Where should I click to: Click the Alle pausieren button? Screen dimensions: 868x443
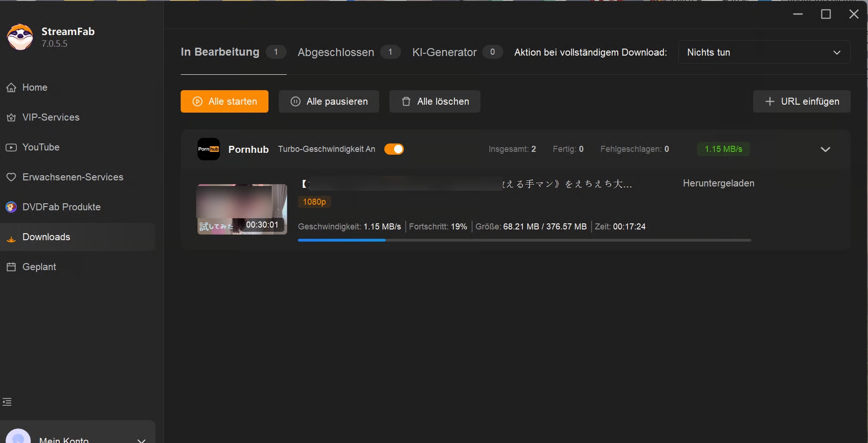click(x=329, y=101)
